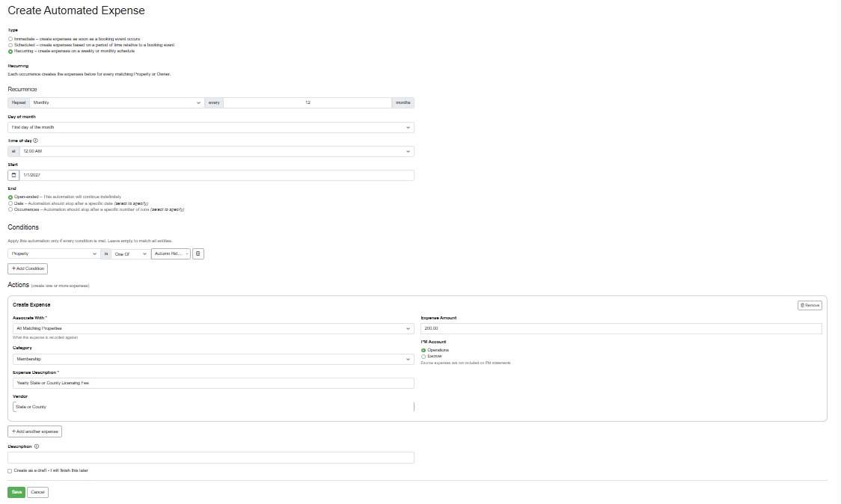Choose Open-ended end option

[10, 197]
